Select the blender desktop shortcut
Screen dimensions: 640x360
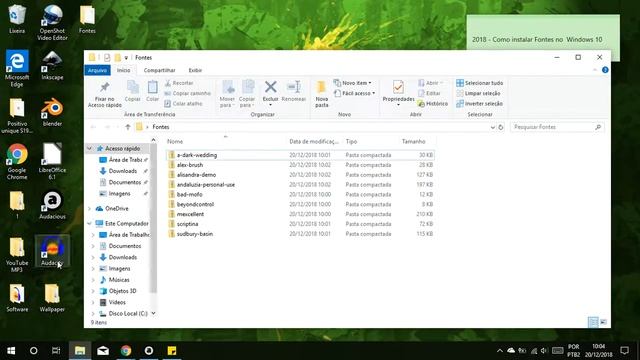tap(52, 112)
